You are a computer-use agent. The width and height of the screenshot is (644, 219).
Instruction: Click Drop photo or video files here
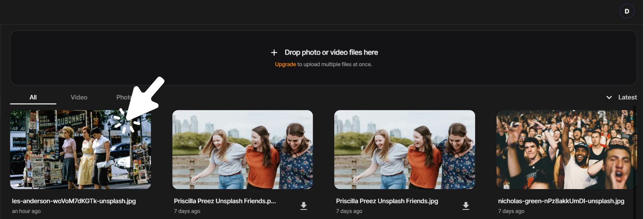pyautogui.click(x=331, y=53)
